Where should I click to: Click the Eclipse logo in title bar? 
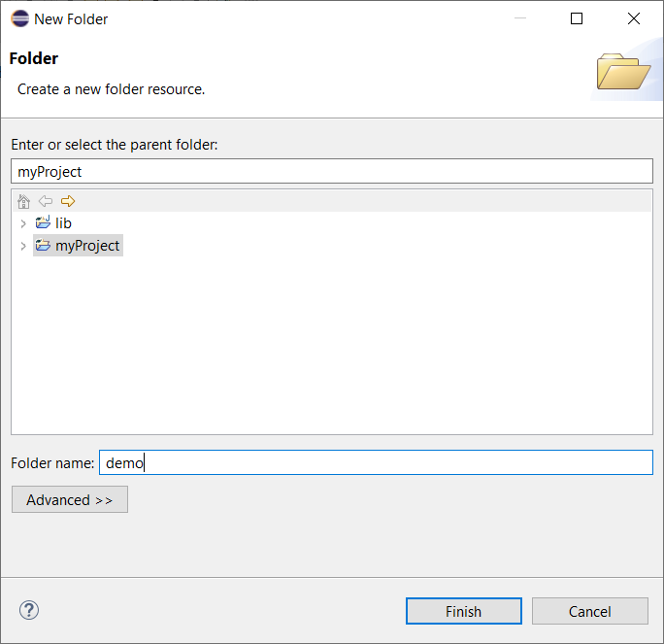coord(19,18)
